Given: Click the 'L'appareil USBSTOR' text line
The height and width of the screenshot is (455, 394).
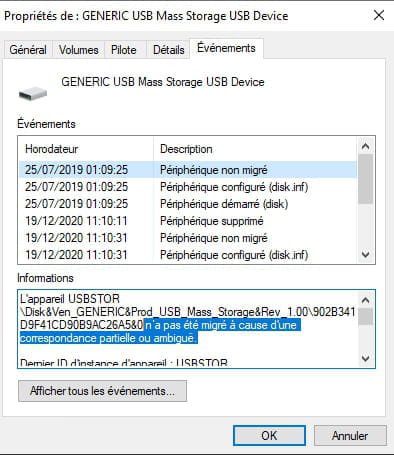Looking at the screenshot, I should pos(70,299).
